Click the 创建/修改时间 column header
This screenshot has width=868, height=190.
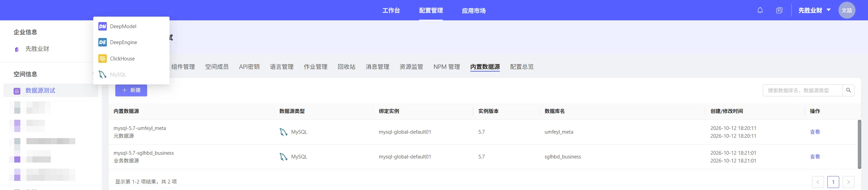pyautogui.click(x=727, y=111)
